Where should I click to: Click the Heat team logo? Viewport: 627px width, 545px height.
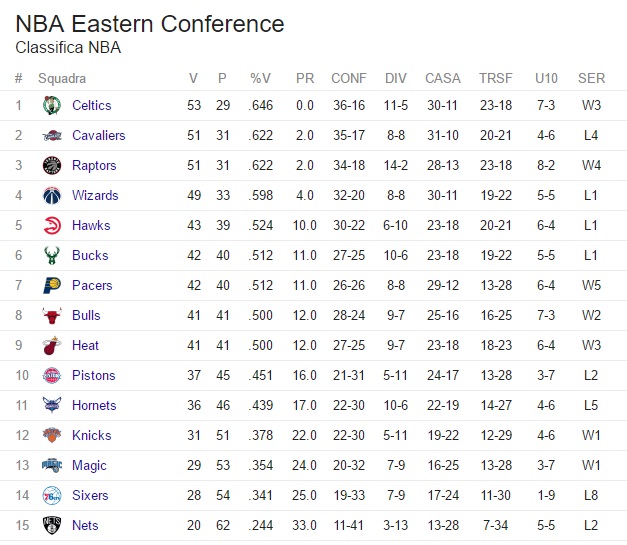52,345
